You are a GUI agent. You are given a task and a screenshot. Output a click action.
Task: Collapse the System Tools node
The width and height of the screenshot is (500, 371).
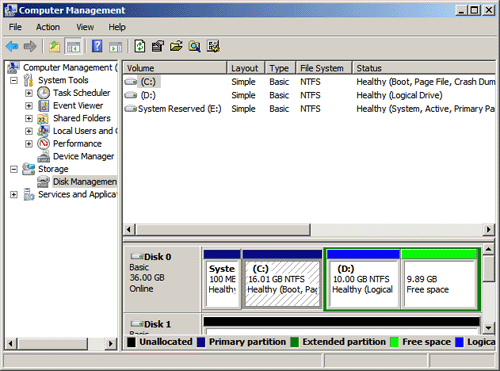tap(14, 80)
